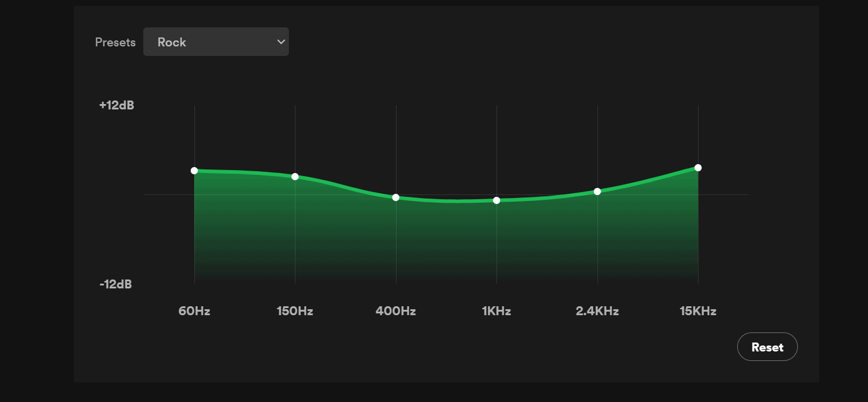The image size is (868, 402).
Task: Click the +12dB scale label
Action: tap(117, 105)
